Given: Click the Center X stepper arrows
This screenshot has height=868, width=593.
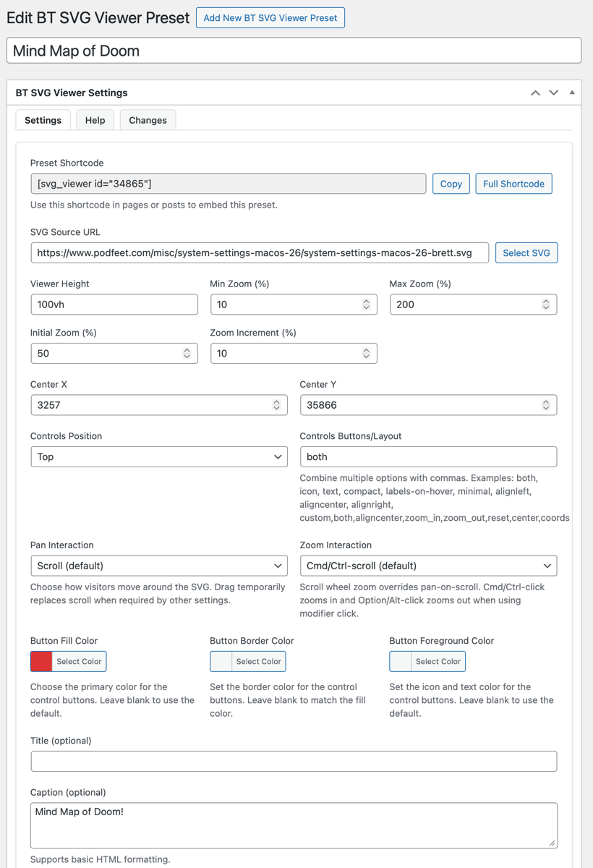Looking at the screenshot, I should point(276,405).
